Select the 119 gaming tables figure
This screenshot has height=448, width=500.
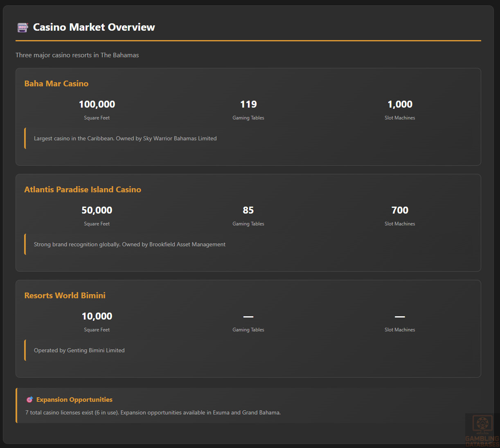pyautogui.click(x=248, y=104)
